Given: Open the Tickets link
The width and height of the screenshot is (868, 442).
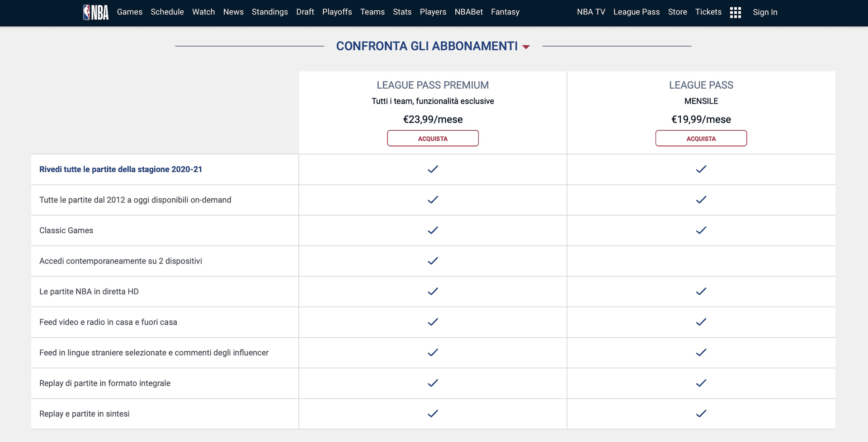Looking at the screenshot, I should point(708,12).
